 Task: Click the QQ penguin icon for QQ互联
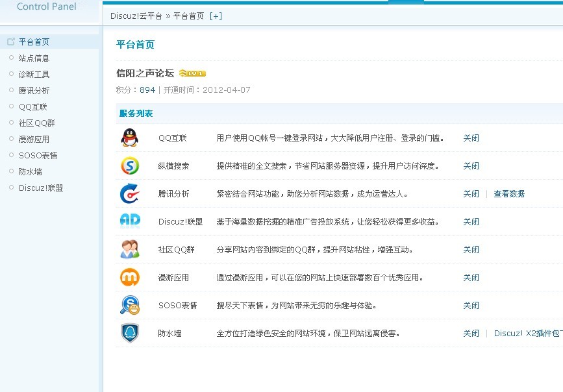129,138
